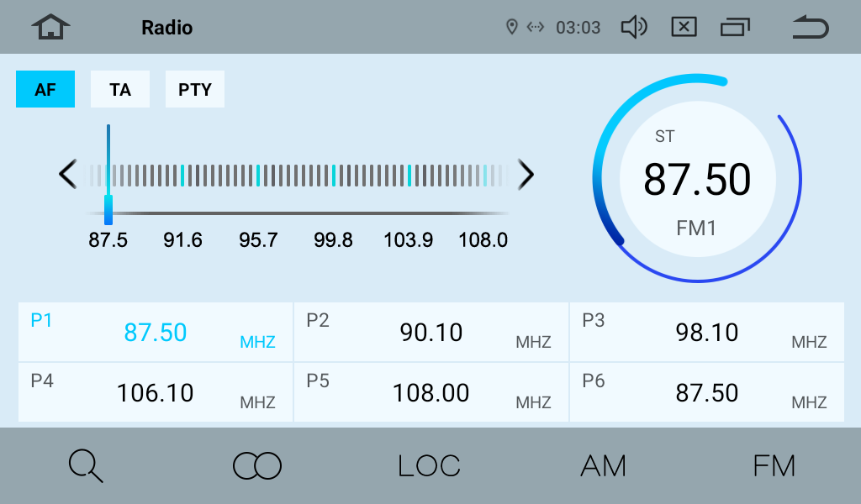Toggle stereo mode double-circle icon
Image resolution: width=861 pixels, height=504 pixels.
click(257, 465)
